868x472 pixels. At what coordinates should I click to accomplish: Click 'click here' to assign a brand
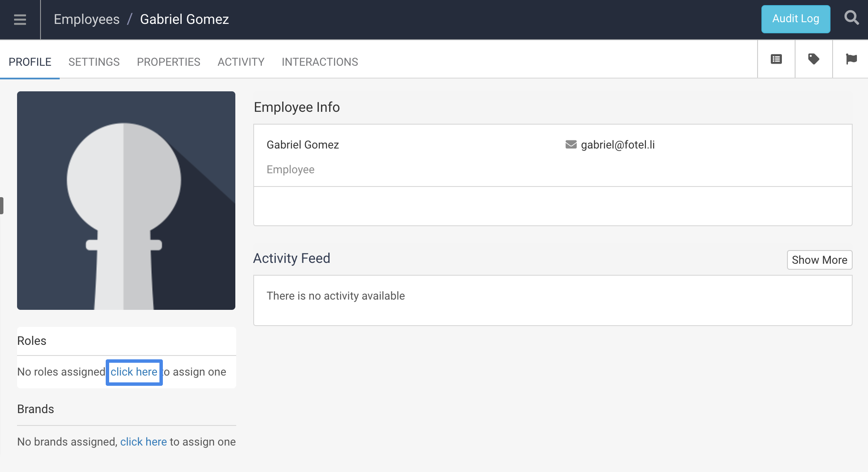144,442
